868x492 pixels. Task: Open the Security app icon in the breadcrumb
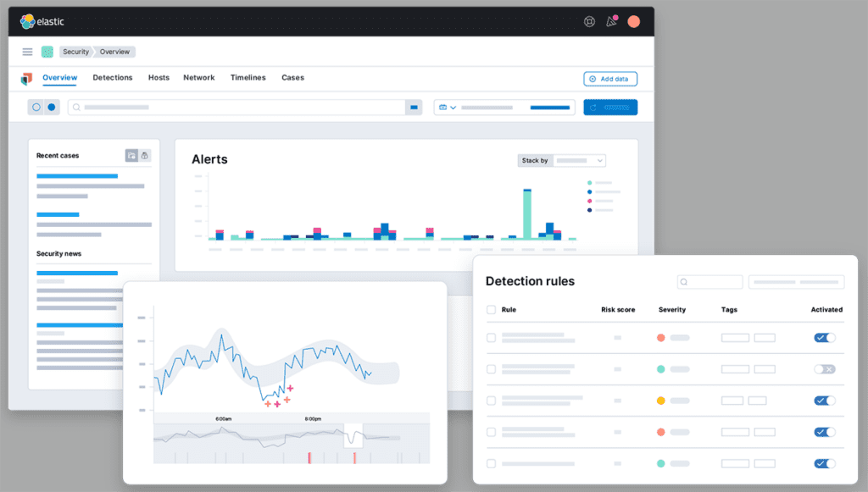point(47,52)
